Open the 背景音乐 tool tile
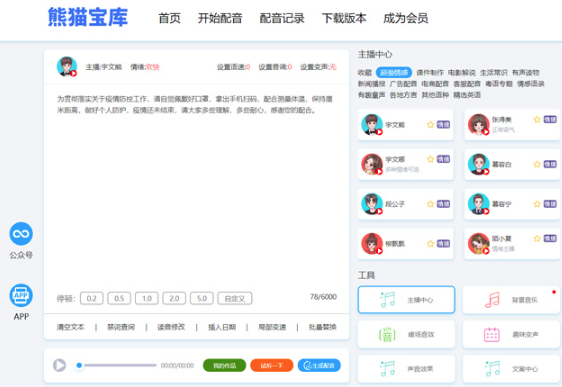The width and height of the screenshot is (562, 387). click(x=511, y=300)
